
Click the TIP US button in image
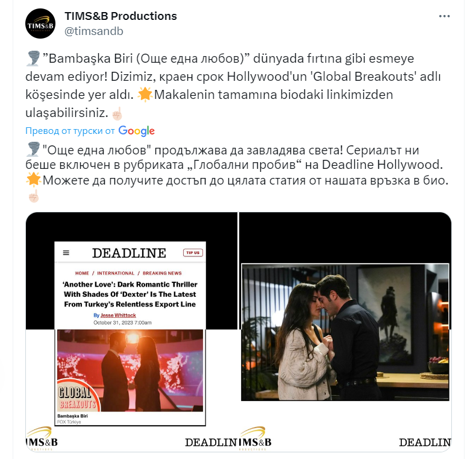click(193, 253)
